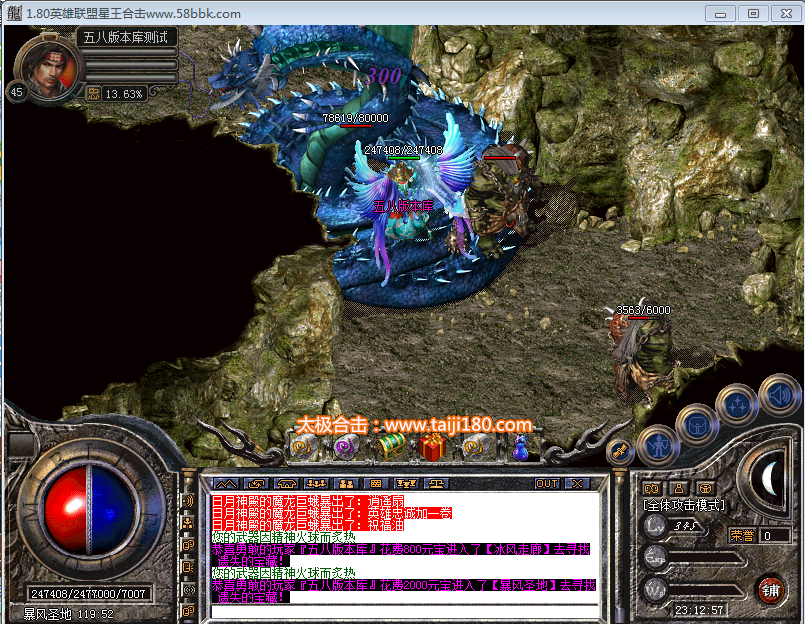The width and height of the screenshot is (805, 624).
Task: Click the 荣誉 honor label
Action: click(742, 536)
